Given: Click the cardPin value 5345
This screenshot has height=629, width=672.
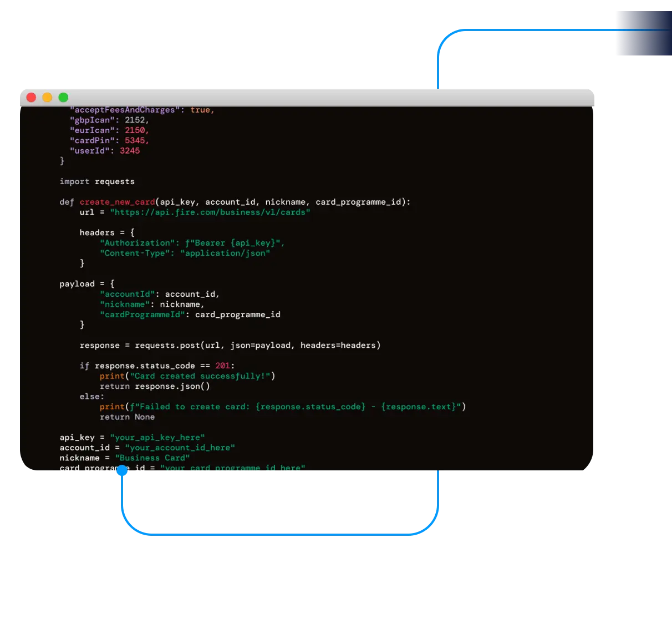Looking at the screenshot, I should coord(135,140).
